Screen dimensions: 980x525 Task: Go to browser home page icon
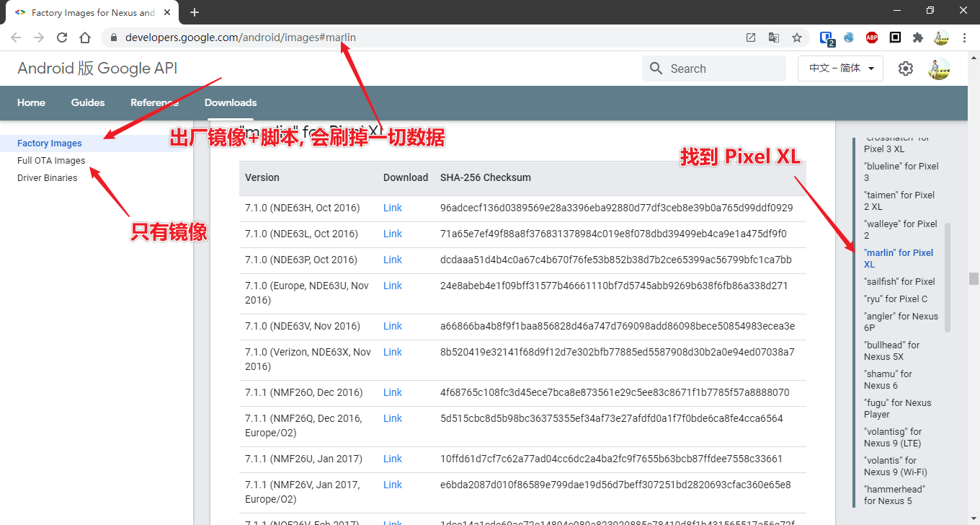[85, 37]
